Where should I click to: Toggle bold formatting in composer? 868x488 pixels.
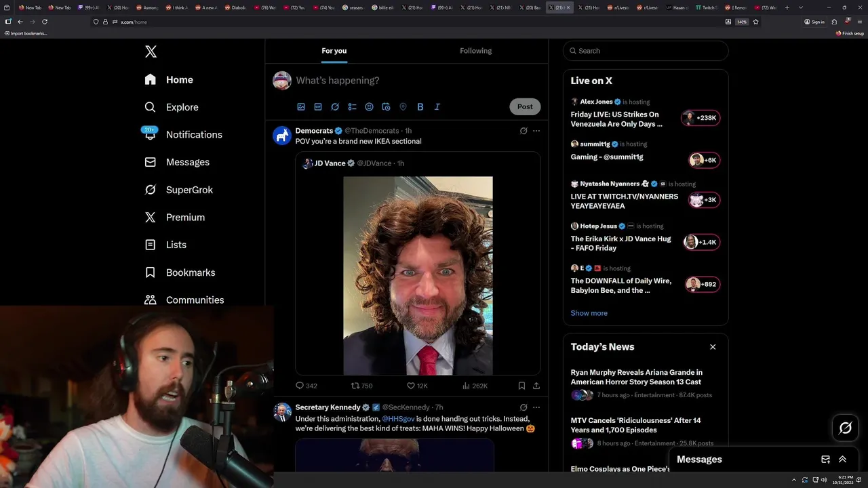coord(420,106)
